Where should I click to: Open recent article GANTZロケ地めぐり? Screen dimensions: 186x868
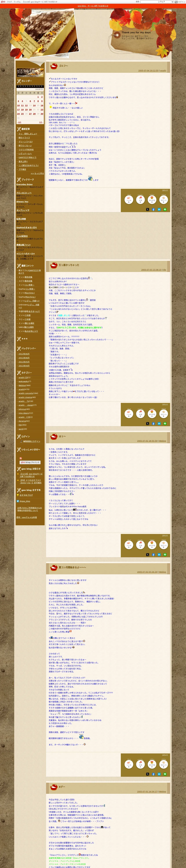27,157
